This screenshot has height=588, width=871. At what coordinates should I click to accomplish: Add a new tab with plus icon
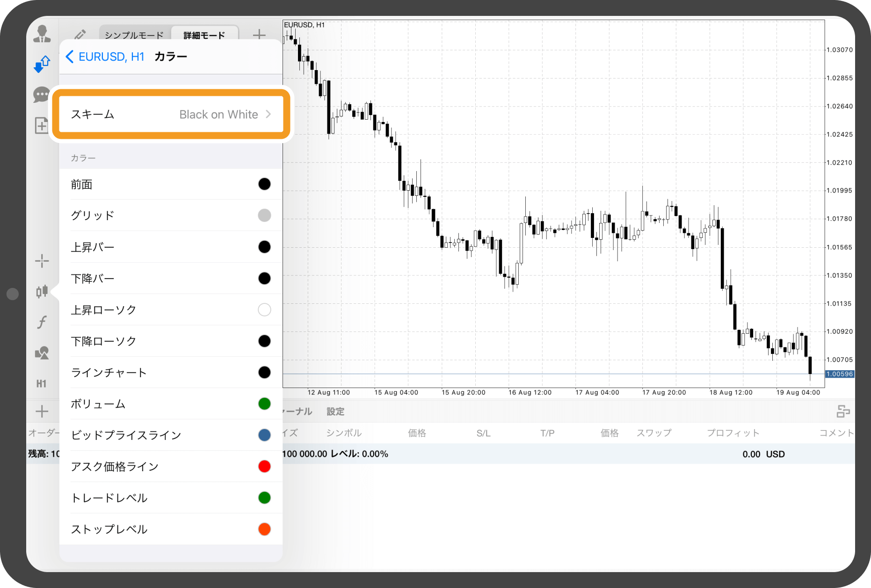click(259, 35)
